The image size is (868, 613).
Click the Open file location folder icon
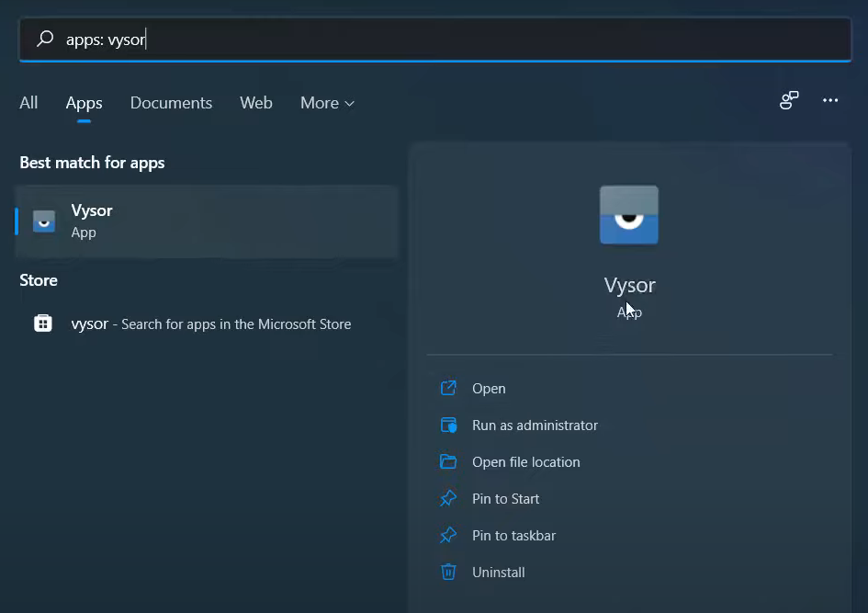pos(448,461)
